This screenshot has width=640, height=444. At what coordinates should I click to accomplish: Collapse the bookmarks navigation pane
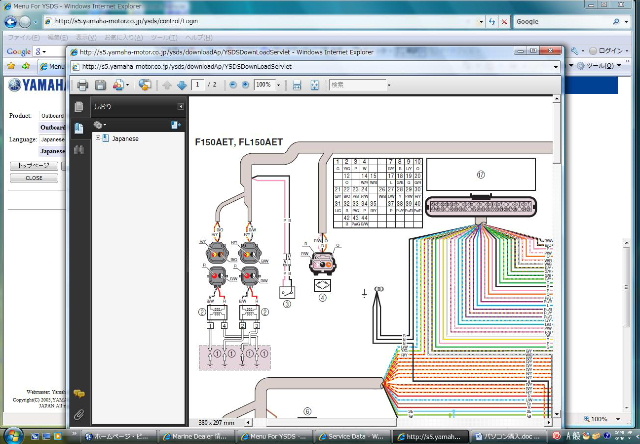180,107
